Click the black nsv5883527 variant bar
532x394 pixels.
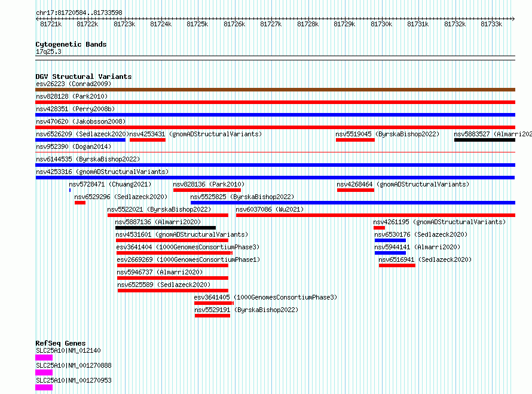(485, 140)
